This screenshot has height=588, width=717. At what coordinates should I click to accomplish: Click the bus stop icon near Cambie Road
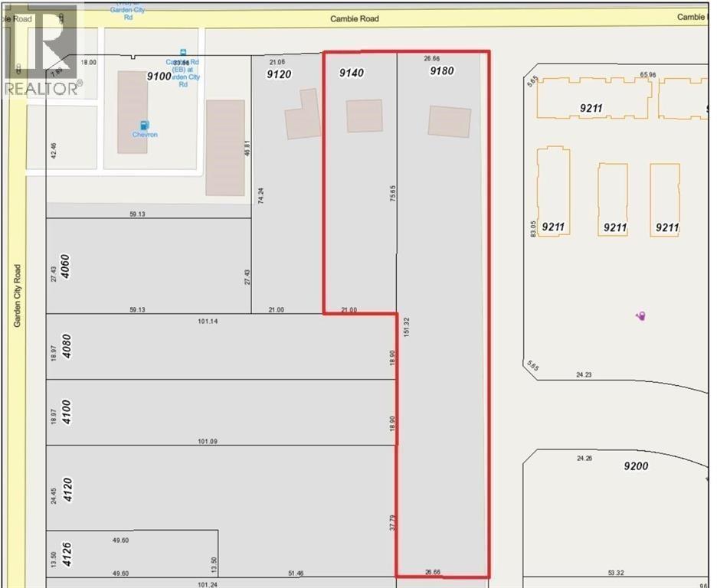pyautogui.click(x=182, y=51)
